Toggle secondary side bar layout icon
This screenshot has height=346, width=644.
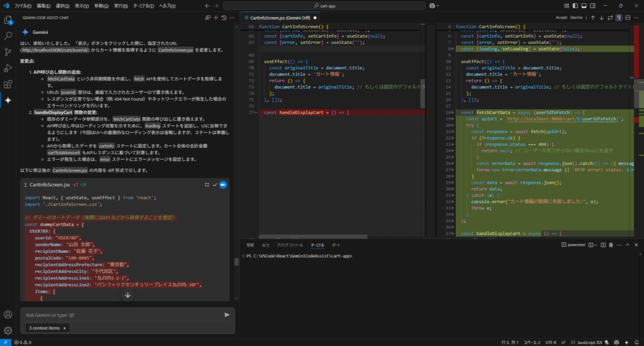click(x=592, y=6)
